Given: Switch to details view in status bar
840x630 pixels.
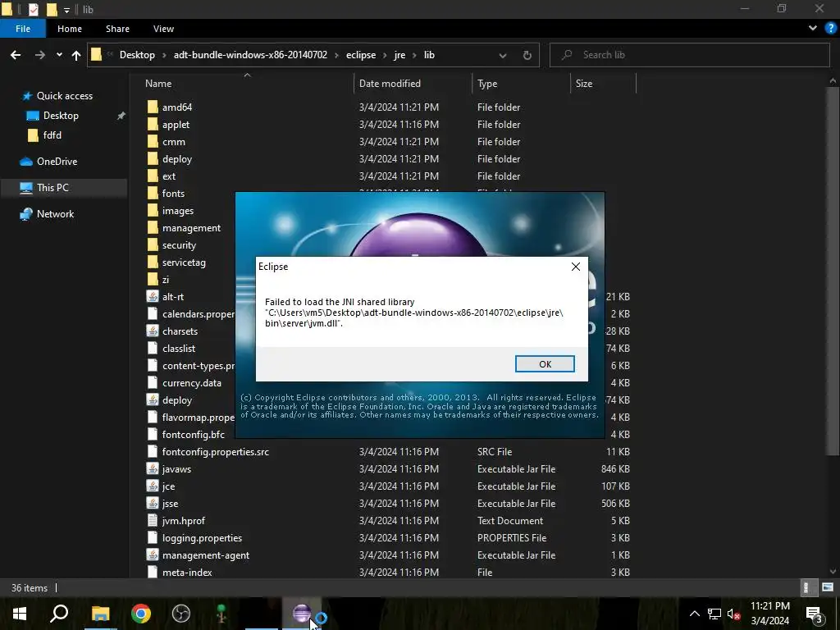Looking at the screenshot, I should coord(807,587).
